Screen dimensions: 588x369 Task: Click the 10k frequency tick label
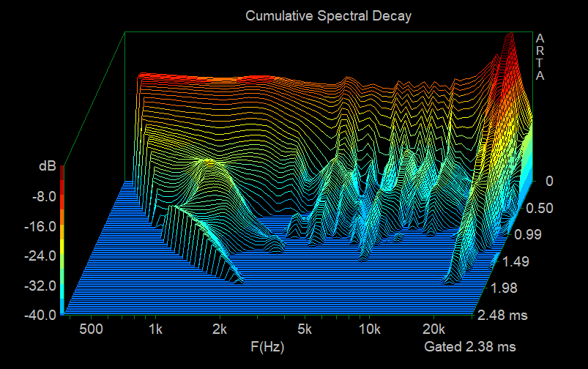(371, 329)
